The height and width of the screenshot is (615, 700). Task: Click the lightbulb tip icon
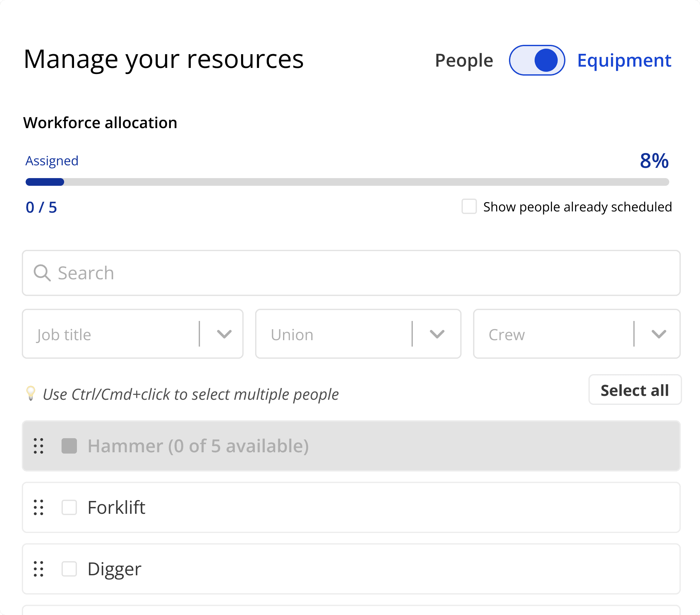31,394
